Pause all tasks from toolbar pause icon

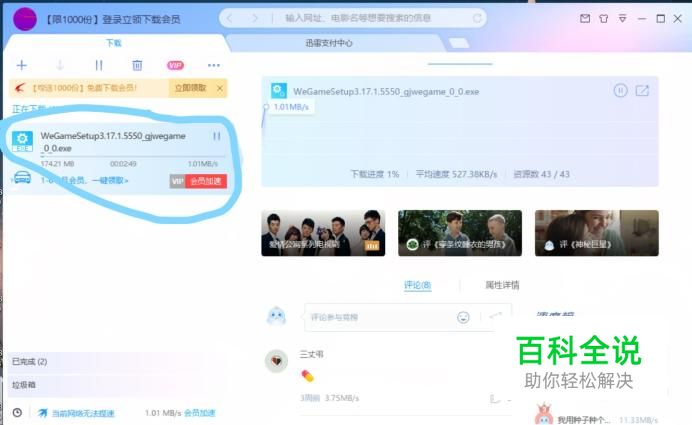coord(99,65)
